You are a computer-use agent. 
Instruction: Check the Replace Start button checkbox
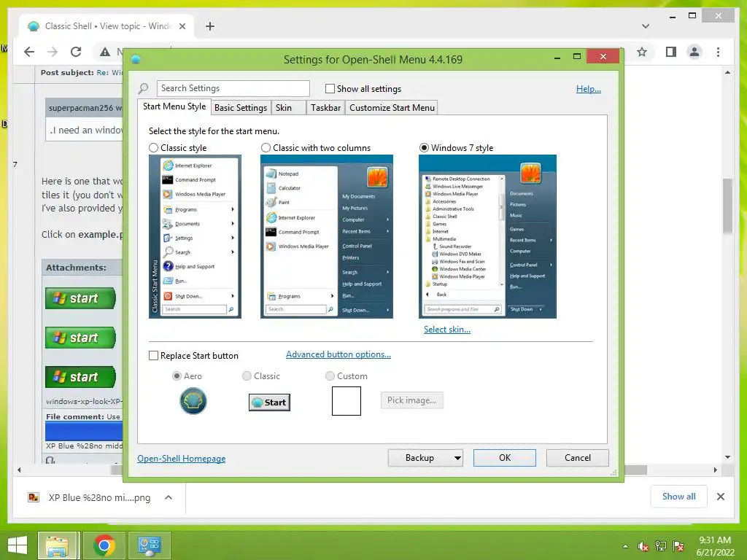click(153, 356)
